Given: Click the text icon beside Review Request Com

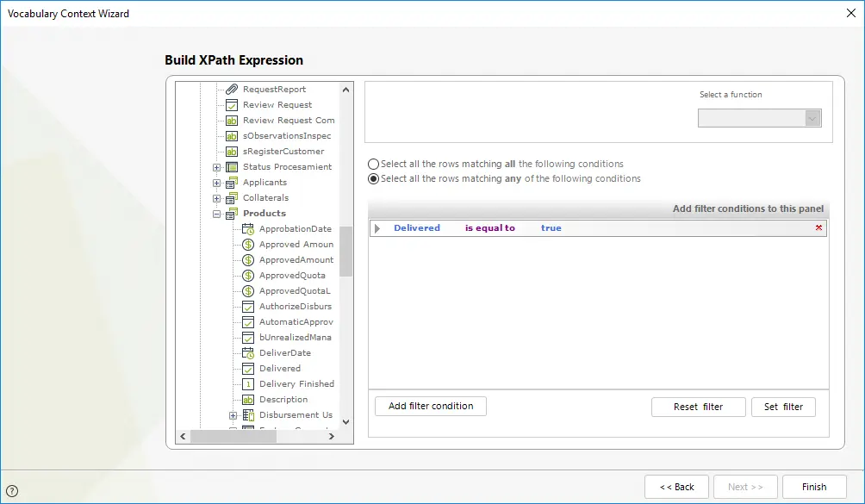Looking at the screenshot, I should (x=232, y=121).
